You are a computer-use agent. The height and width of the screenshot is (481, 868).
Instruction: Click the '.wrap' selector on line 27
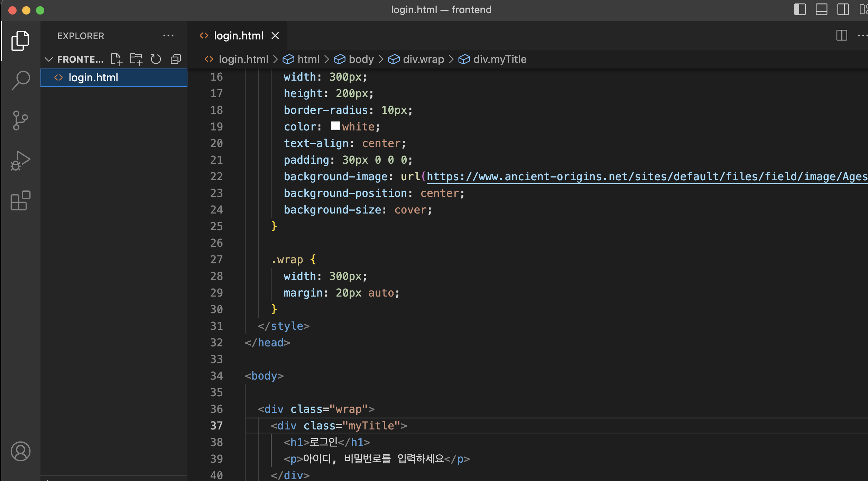tap(287, 260)
